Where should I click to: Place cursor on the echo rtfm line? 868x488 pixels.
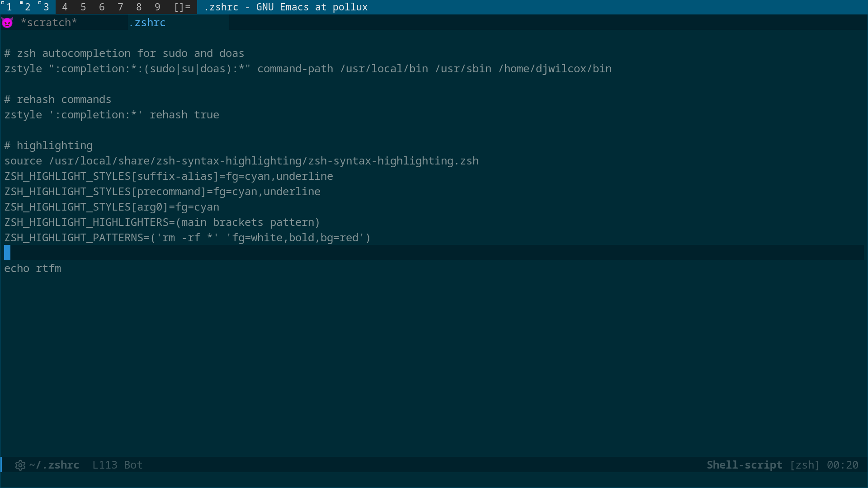tap(33, 268)
